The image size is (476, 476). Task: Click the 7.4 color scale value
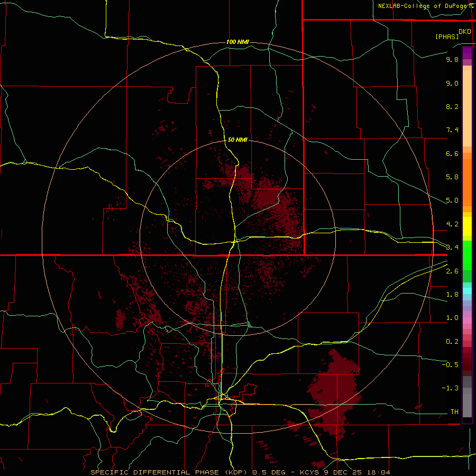coord(452,130)
